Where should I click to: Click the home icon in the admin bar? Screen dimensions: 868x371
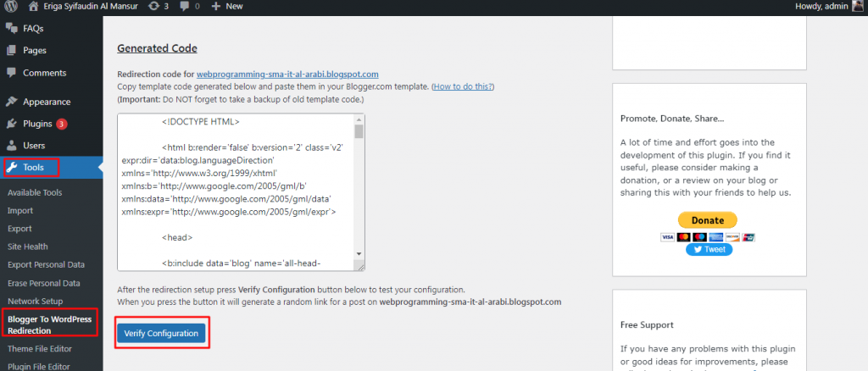[x=34, y=7]
